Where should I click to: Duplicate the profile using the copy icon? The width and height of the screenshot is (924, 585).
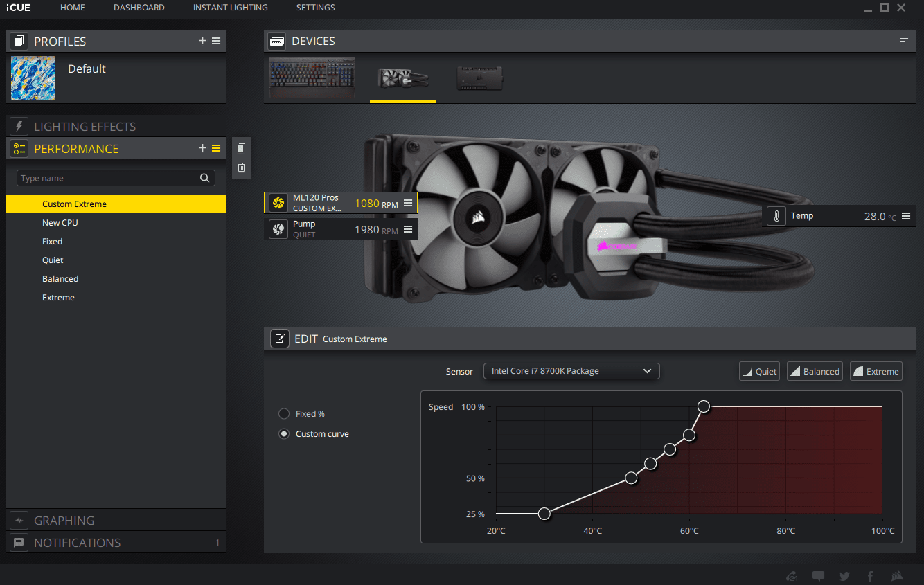pyautogui.click(x=241, y=147)
